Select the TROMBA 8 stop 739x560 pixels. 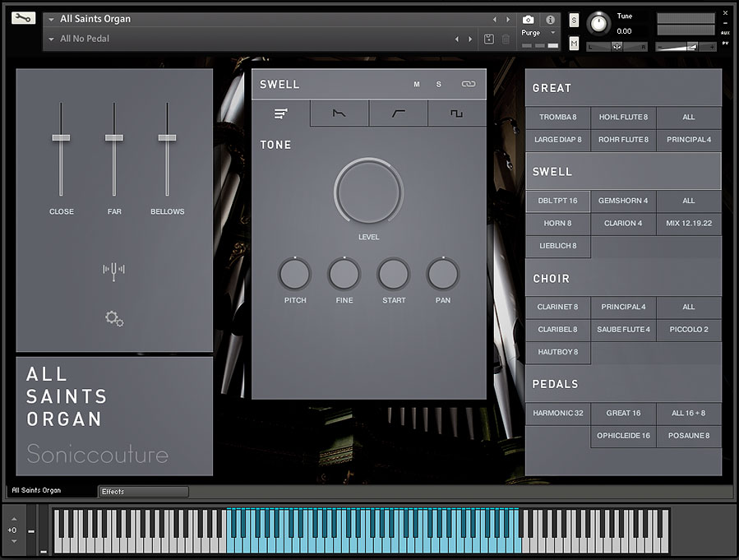557,118
